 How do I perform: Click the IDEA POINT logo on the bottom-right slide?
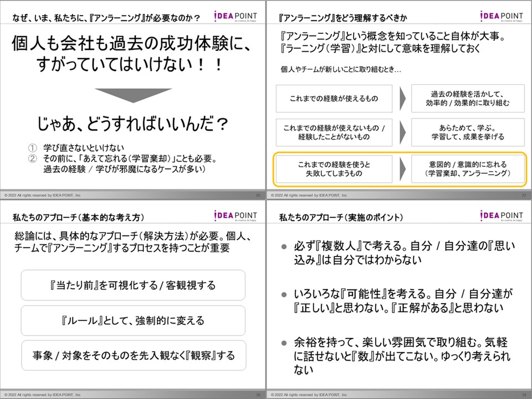(x=501, y=216)
